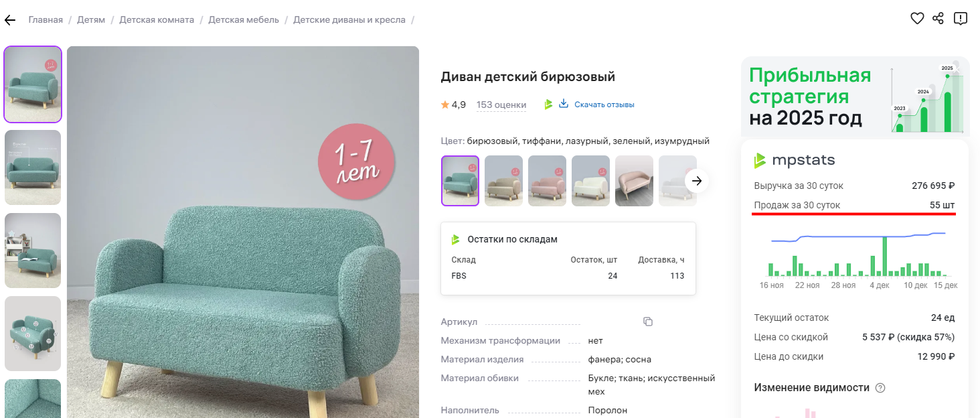Click the share icon
Viewport: 980px width, 418px height.
[x=938, y=19]
